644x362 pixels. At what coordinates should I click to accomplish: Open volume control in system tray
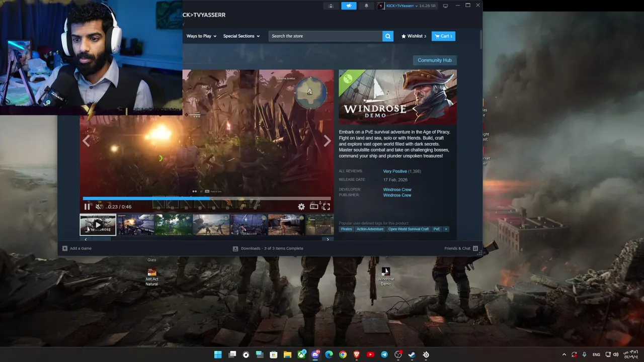[616, 354]
